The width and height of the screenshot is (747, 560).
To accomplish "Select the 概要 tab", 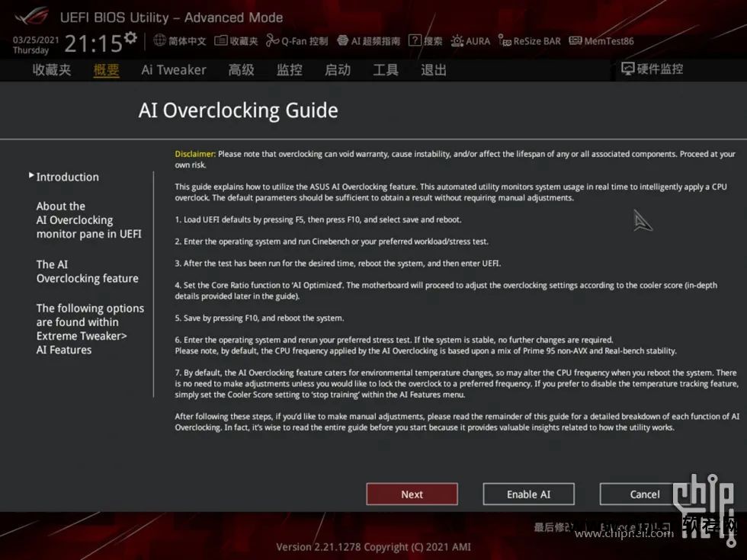I will point(106,70).
